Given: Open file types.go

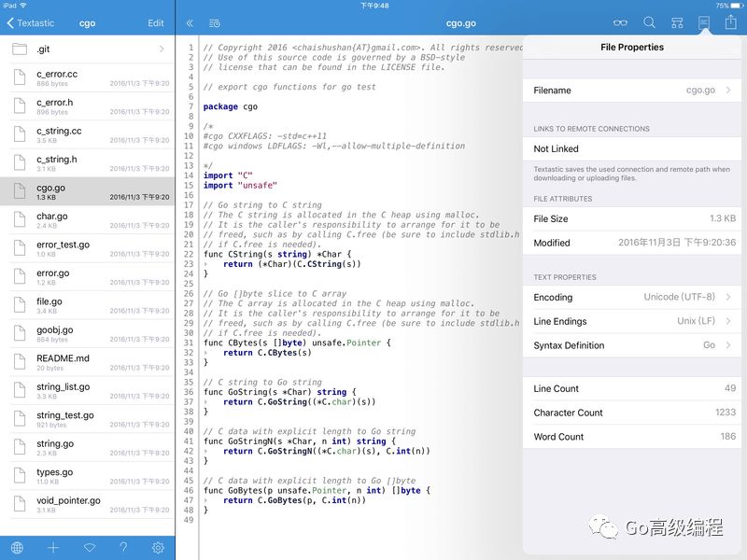Looking at the screenshot, I should [88, 476].
